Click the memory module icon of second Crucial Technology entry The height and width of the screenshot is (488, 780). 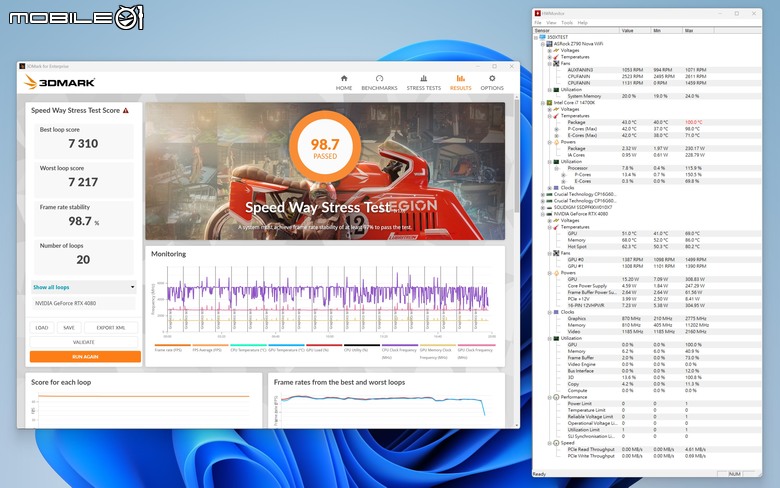549,201
